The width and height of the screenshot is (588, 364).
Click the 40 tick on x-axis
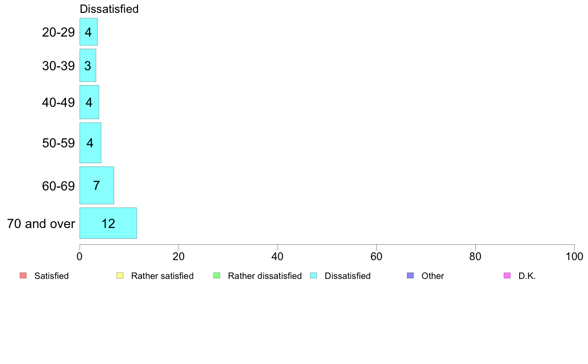coord(278,256)
